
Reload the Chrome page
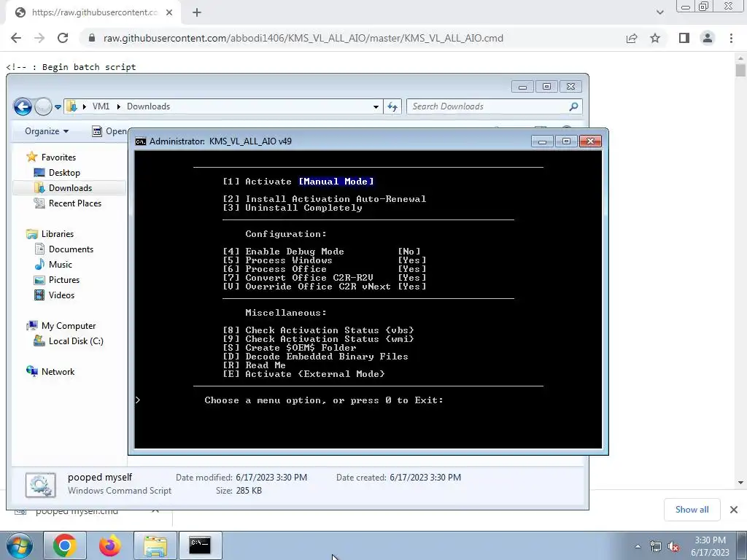coord(63,38)
